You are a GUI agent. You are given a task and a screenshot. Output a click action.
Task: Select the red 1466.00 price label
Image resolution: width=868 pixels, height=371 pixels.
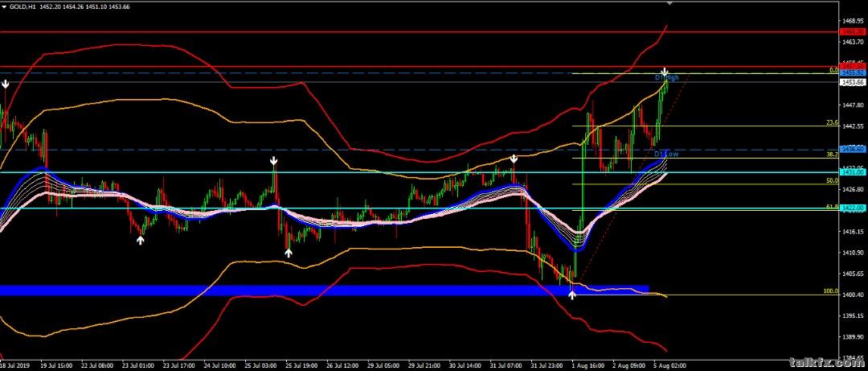tap(853, 32)
